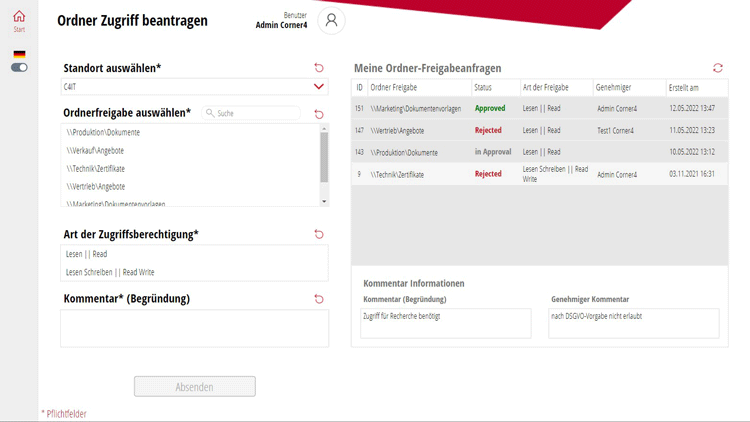Select request row with ID 143

pyautogui.click(x=540, y=152)
